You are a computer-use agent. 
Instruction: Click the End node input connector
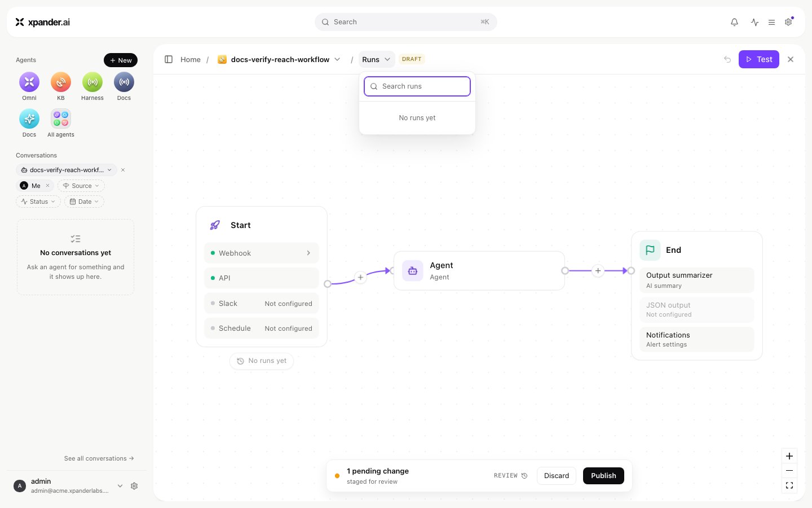(631, 271)
